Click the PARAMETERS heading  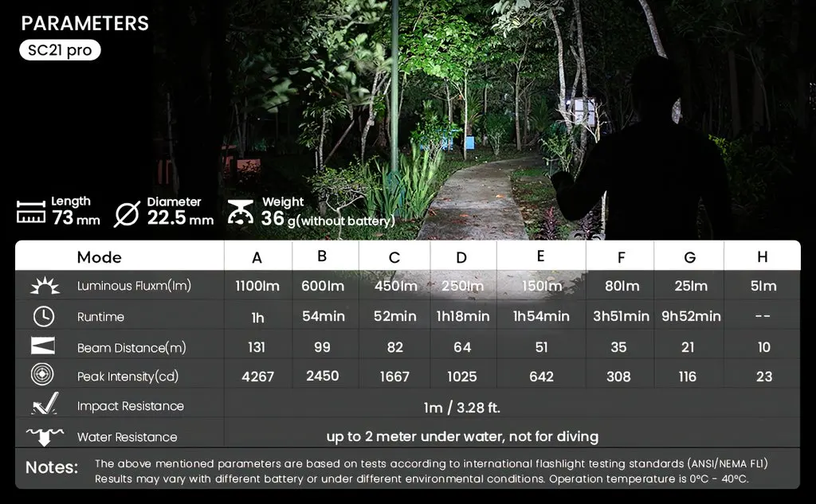[84, 23]
